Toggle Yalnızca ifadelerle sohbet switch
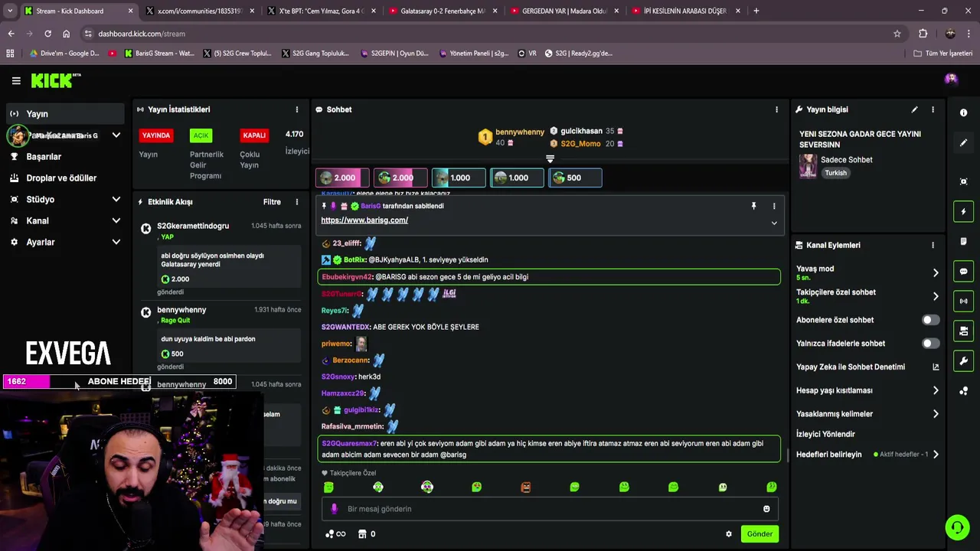This screenshot has width=980, height=551. pos(930,344)
